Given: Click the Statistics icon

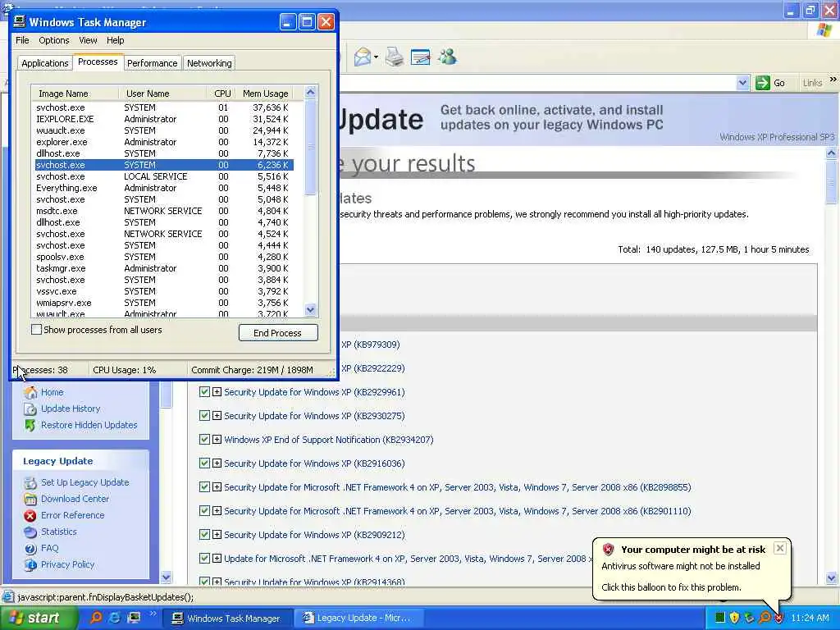Looking at the screenshot, I should coord(30,532).
